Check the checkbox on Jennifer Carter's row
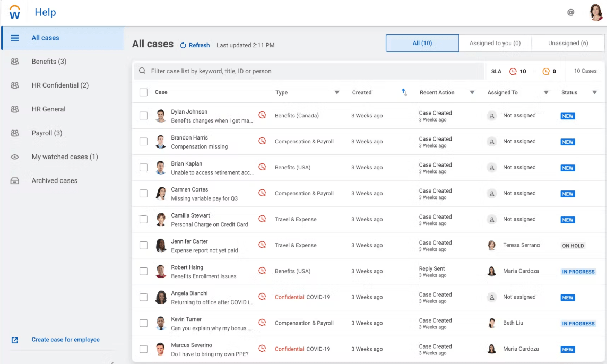 pyautogui.click(x=143, y=245)
